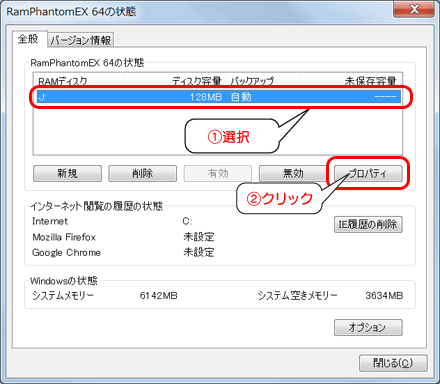Click the 6142MB system memory value
Screen dimensions: 440x384
(x=158, y=296)
